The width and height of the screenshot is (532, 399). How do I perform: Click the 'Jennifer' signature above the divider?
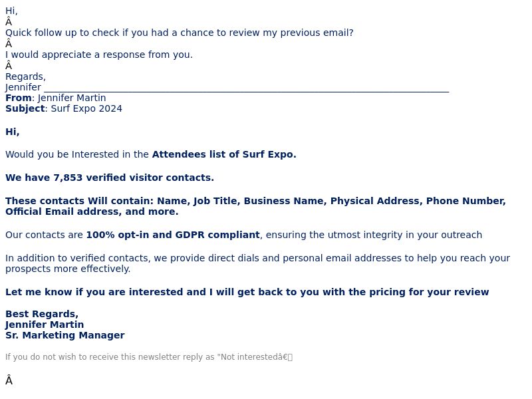[23, 87]
